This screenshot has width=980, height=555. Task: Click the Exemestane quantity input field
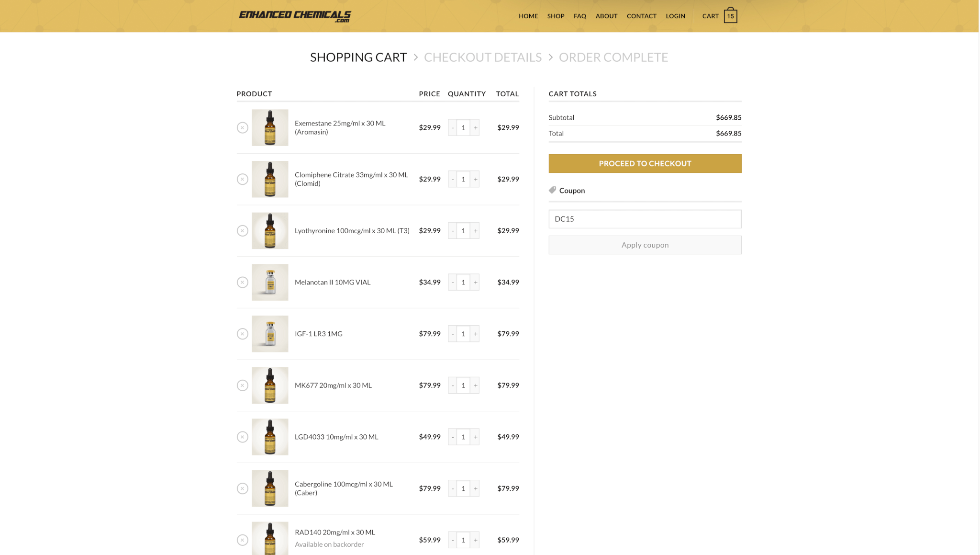tap(463, 127)
